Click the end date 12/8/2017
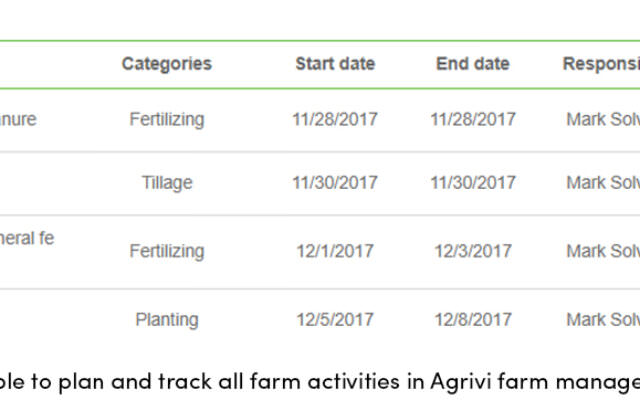 click(x=473, y=320)
